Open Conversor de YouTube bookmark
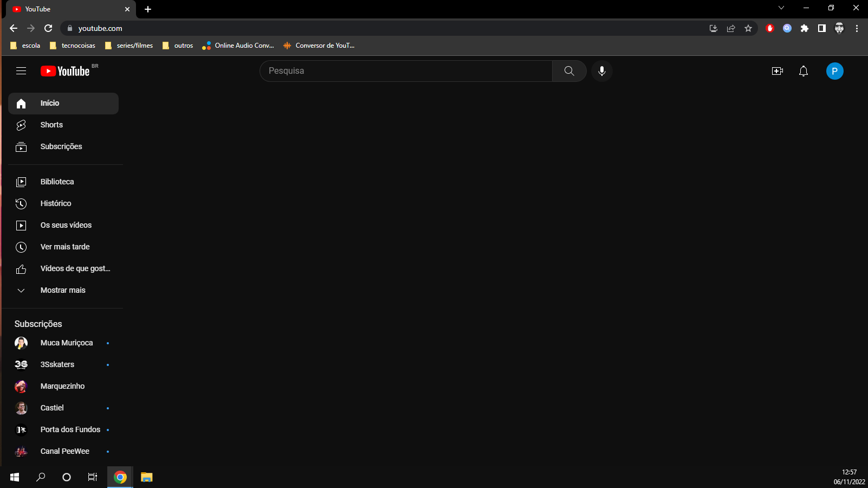This screenshot has height=488, width=868. (x=319, y=46)
